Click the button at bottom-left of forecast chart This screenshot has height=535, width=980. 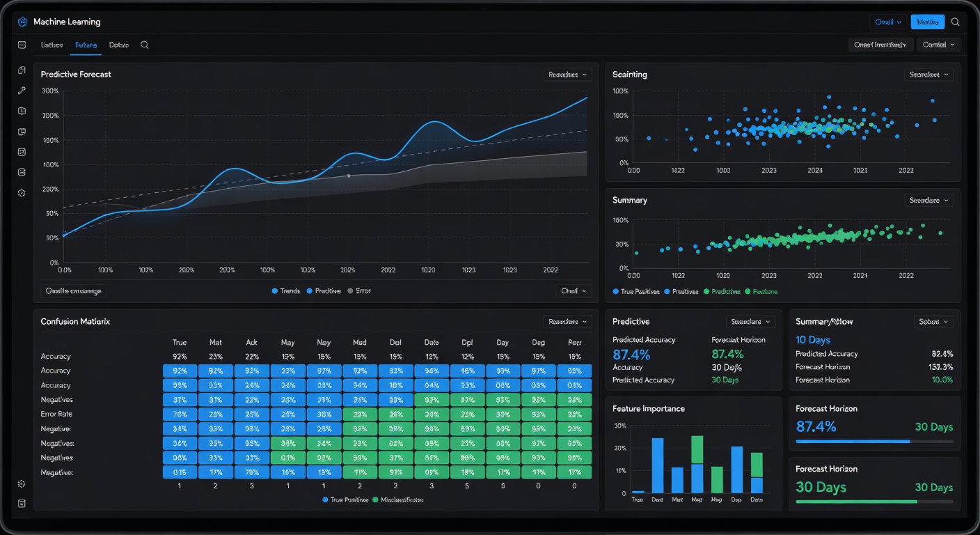click(74, 291)
